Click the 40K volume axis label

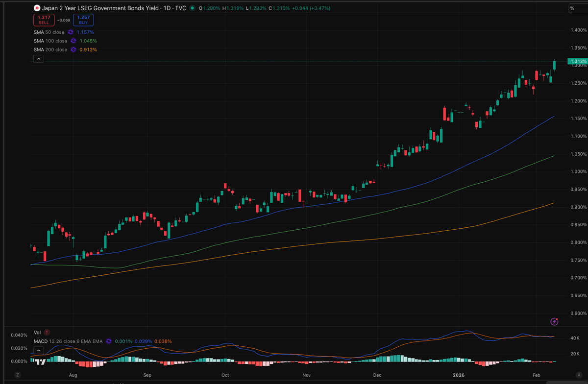click(x=576, y=338)
